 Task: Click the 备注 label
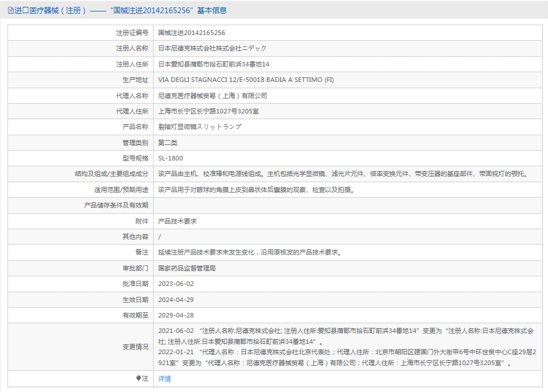click(142, 252)
